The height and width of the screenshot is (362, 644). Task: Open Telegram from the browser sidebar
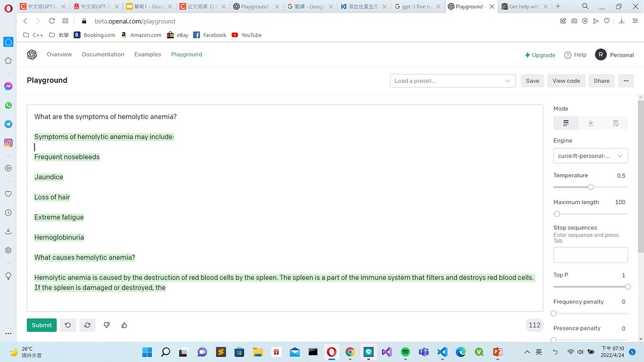click(x=8, y=124)
